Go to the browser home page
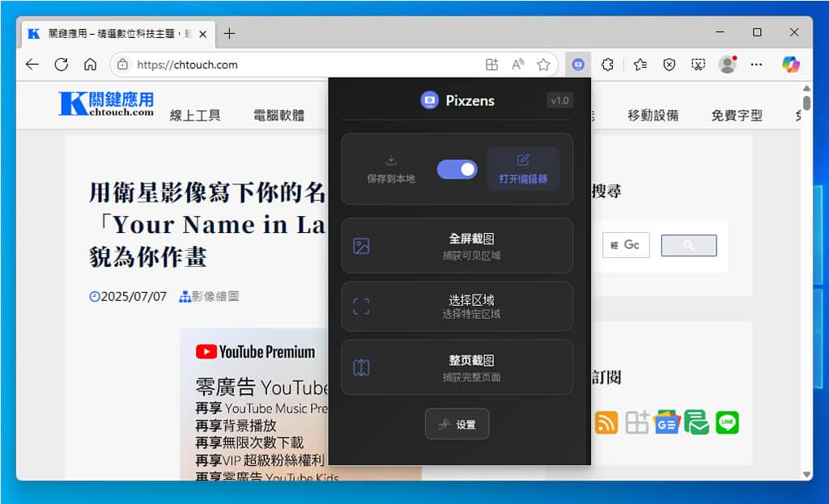829x504 pixels. (91, 65)
